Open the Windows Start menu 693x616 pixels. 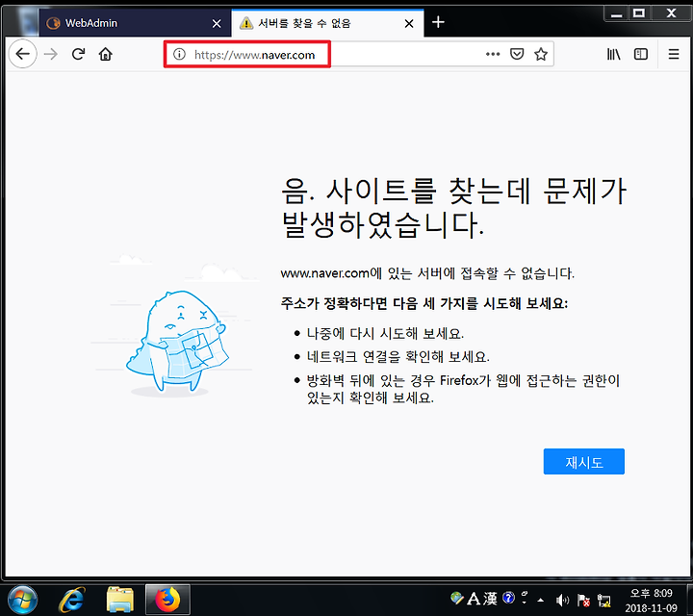(x=22, y=600)
